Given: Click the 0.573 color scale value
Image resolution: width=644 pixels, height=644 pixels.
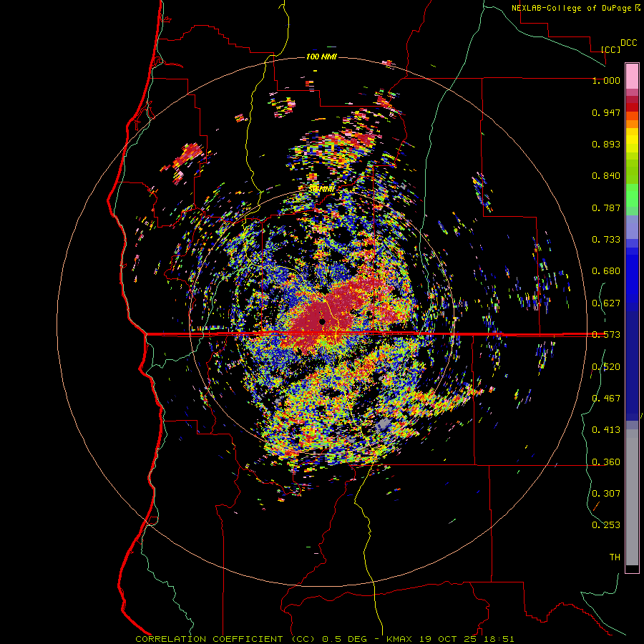Looking at the screenshot, I should (x=606, y=335).
